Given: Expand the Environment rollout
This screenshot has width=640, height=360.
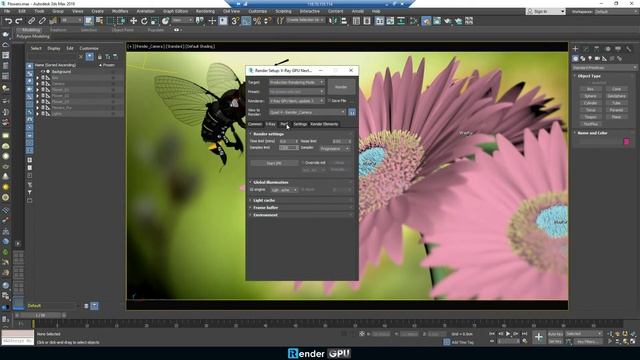Looking at the screenshot, I should click(301, 215).
